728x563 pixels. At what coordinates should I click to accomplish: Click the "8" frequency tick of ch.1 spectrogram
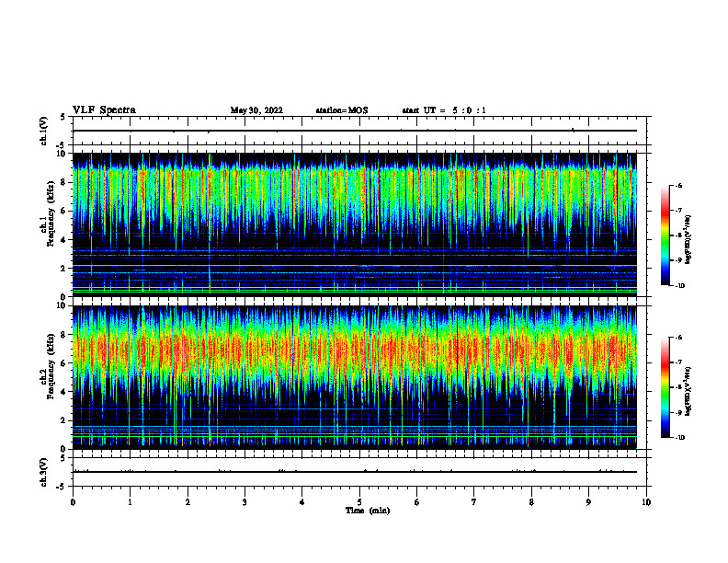[63, 182]
